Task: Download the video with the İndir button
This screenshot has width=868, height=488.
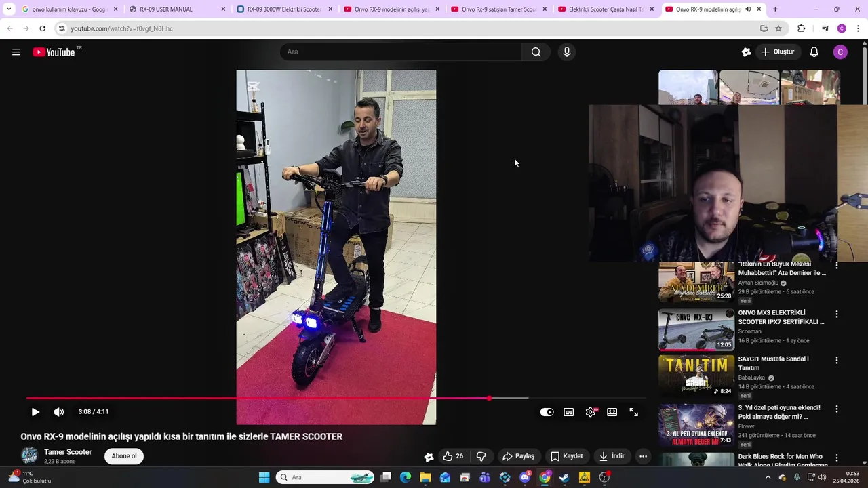Action: coord(612,456)
